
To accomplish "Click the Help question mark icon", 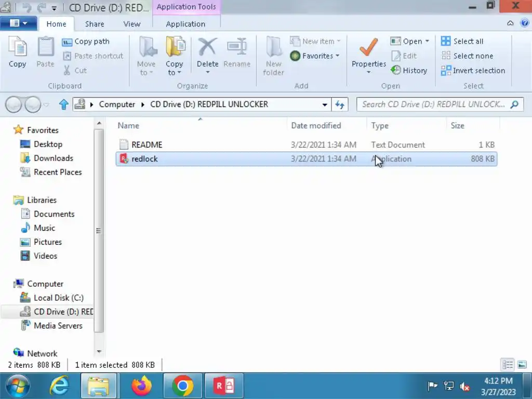I will (x=524, y=23).
